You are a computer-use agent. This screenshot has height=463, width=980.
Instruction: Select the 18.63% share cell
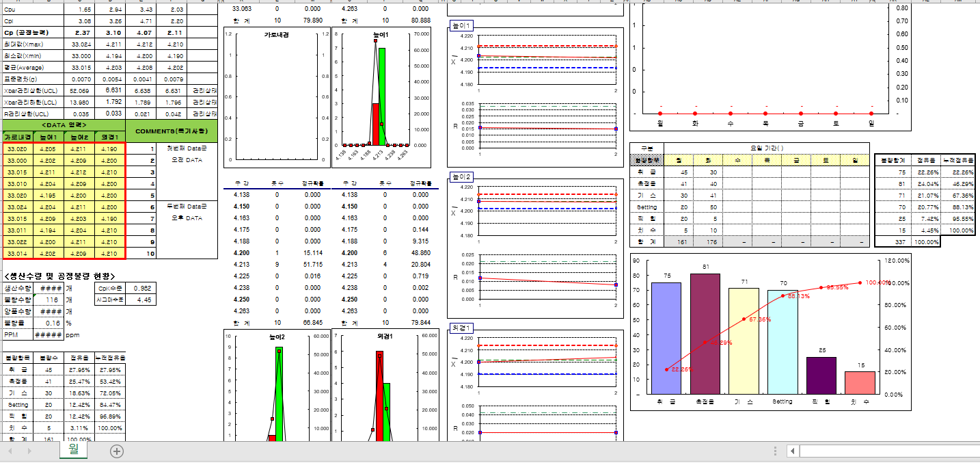click(79, 393)
